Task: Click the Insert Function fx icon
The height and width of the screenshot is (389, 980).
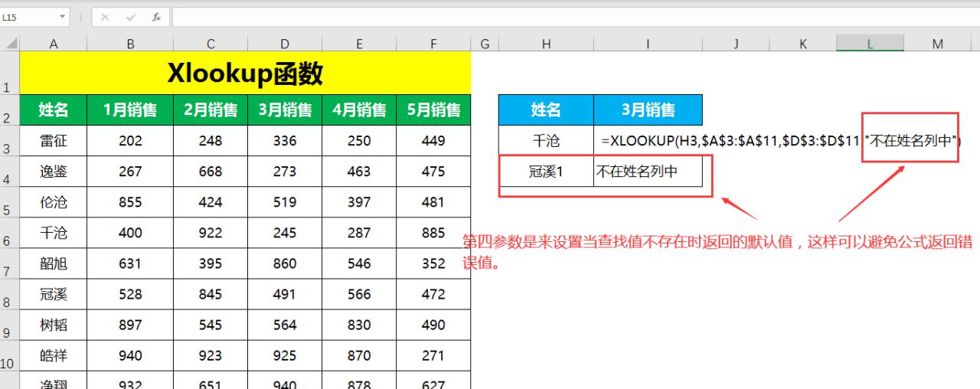Action: point(156,17)
